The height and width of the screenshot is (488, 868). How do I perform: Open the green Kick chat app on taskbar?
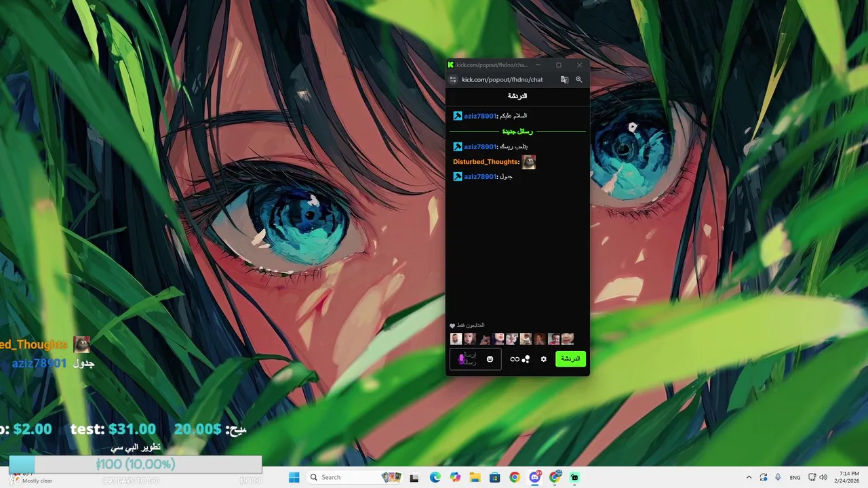pos(575,478)
